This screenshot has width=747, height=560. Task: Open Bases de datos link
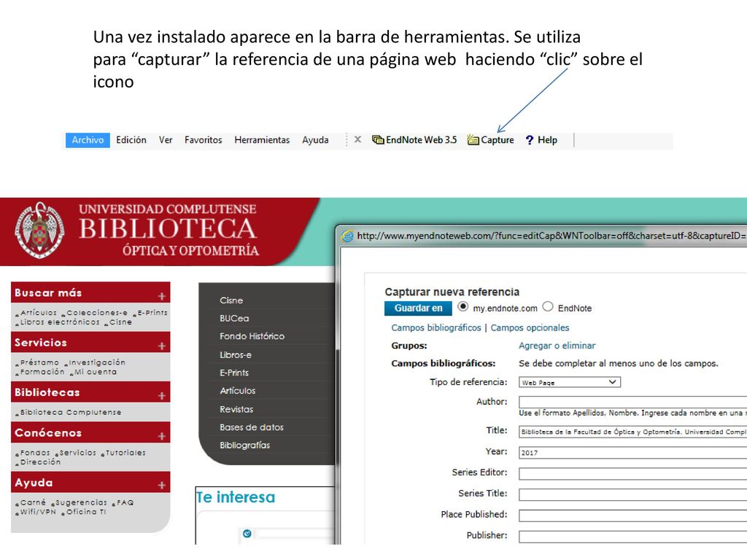[x=252, y=427]
